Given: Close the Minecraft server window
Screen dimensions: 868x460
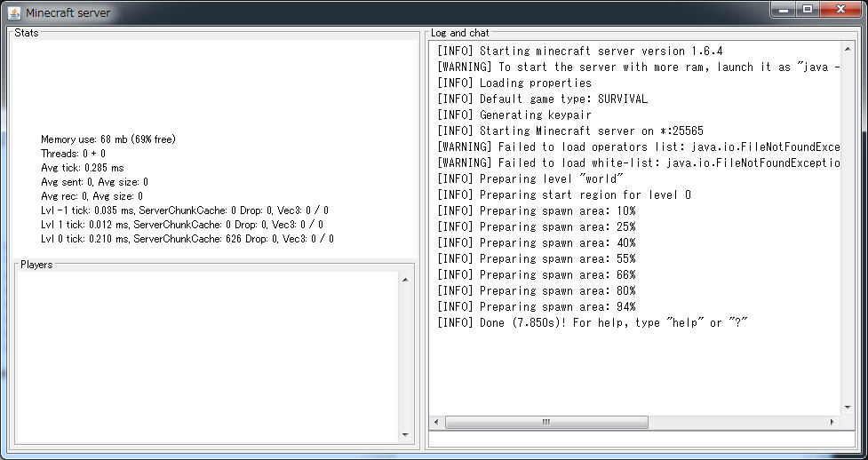Looking at the screenshot, I should pos(840,9).
